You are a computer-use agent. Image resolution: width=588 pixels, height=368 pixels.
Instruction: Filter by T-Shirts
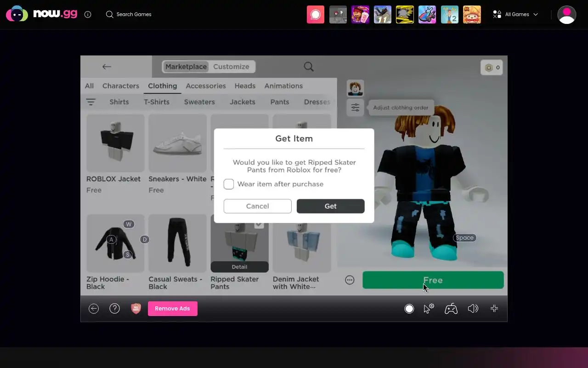point(157,102)
